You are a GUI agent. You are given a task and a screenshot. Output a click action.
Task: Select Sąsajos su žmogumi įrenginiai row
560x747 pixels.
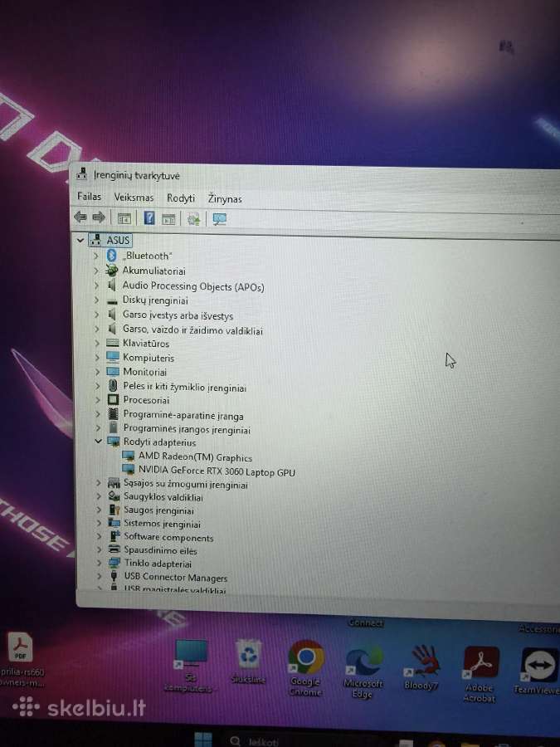pos(186,484)
